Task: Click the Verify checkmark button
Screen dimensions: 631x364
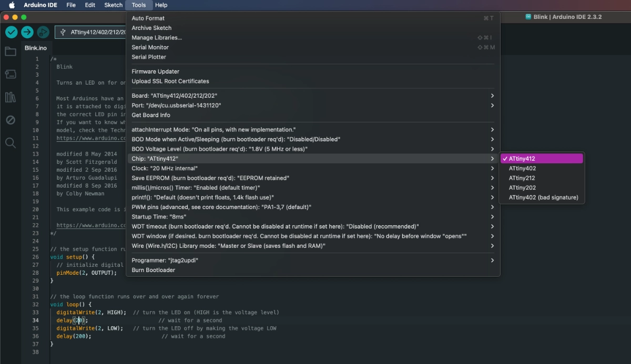Action: pos(12,32)
